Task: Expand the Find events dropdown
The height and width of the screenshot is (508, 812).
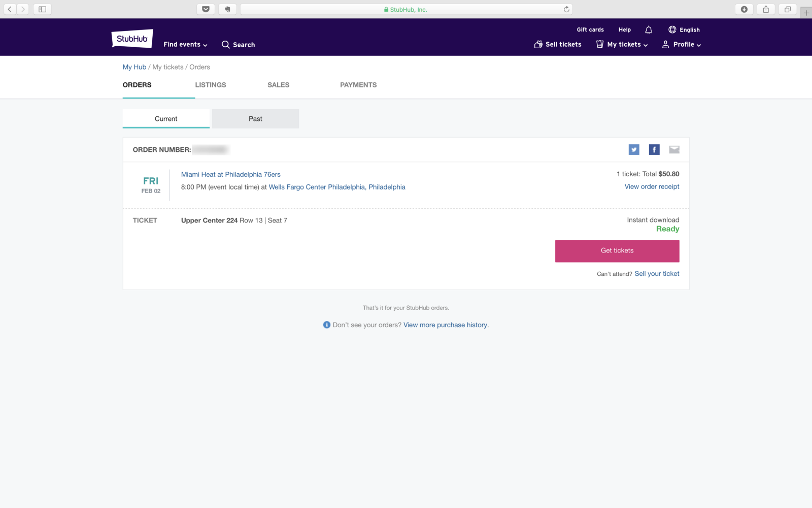Action: pos(185,45)
